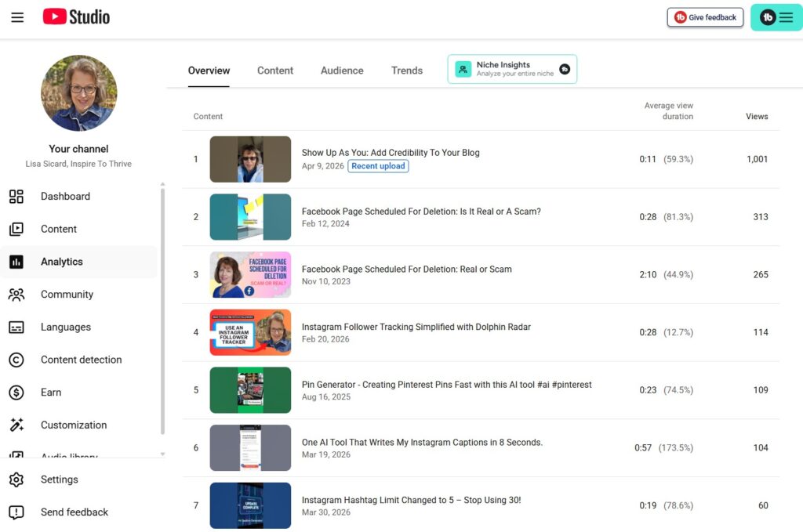Viewport: 803px width, 532px height.
Task: Click the 0:57 (173.5%) duration value
Action: [663, 448]
